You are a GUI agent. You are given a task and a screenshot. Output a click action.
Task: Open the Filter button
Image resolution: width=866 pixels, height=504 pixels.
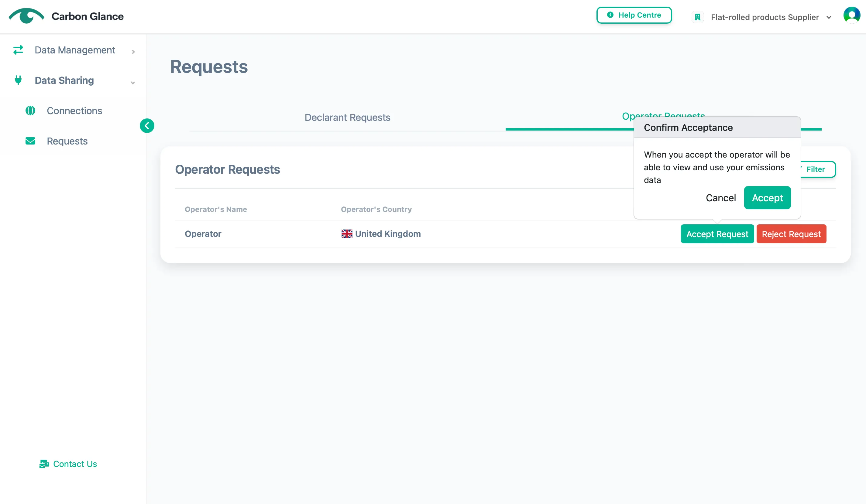(x=818, y=169)
